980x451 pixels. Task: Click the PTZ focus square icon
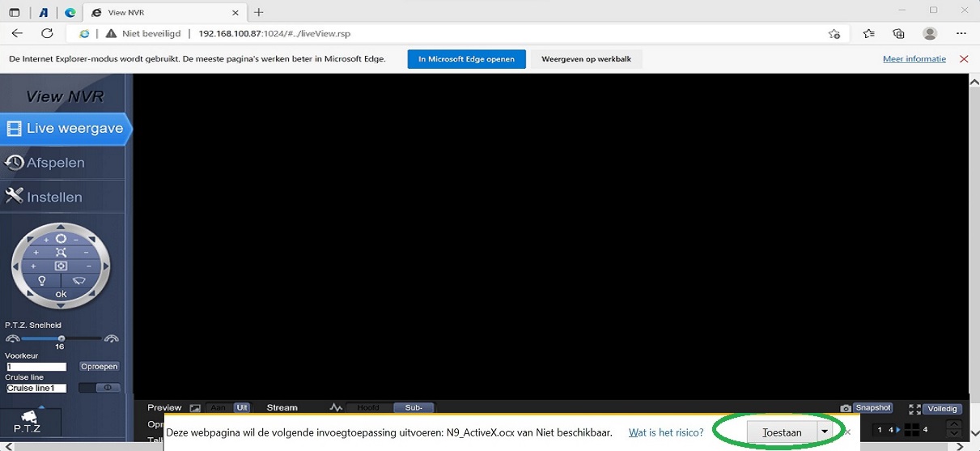[61, 266]
